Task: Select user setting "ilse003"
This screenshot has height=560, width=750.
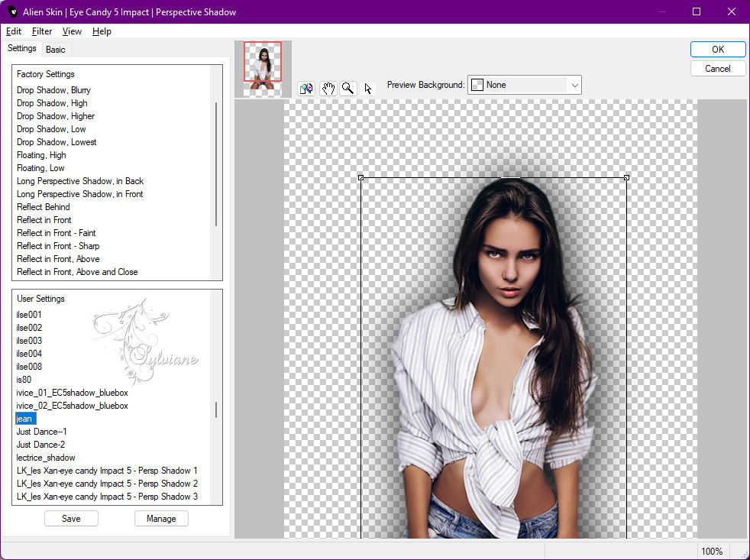Action: pyautogui.click(x=29, y=340)
